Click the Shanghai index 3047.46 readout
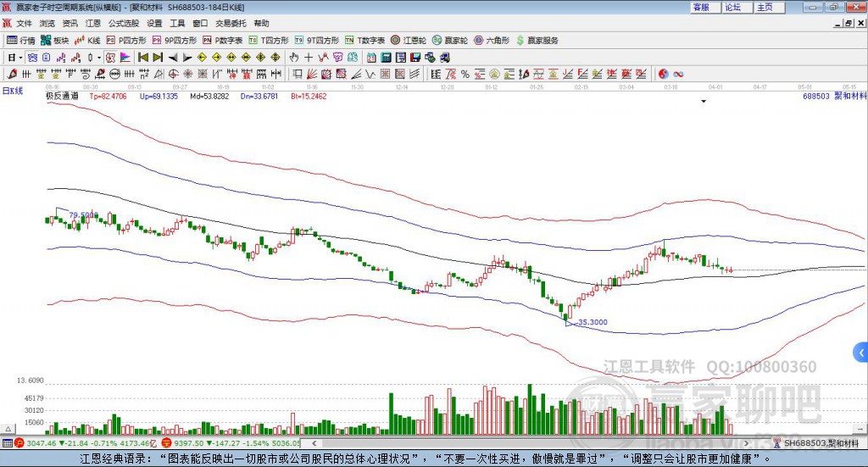The image size is (868, 467). pos(41,442)
